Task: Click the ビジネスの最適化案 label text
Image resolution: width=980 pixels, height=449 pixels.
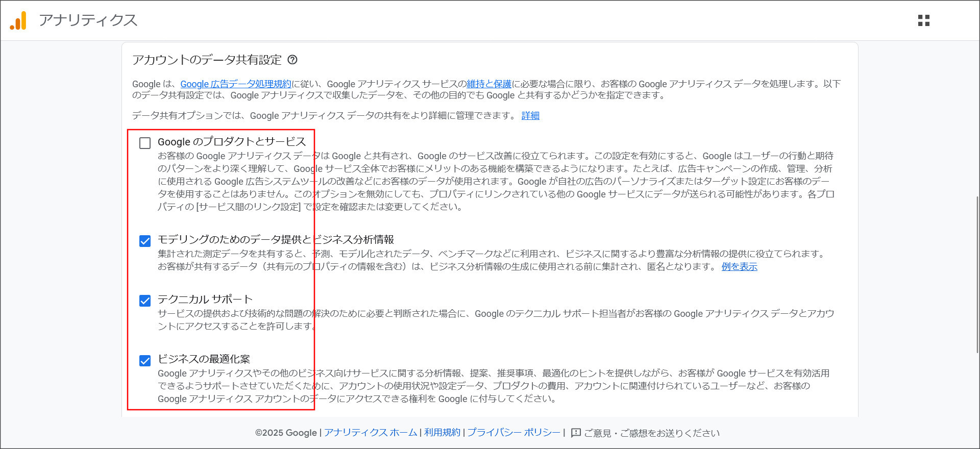Action: pos(204,359)
